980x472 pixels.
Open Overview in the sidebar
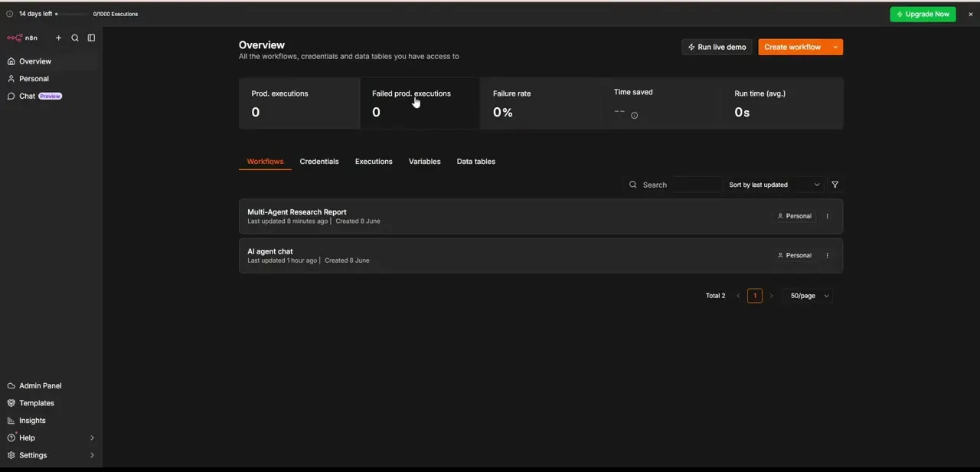[x=51, y=61]
